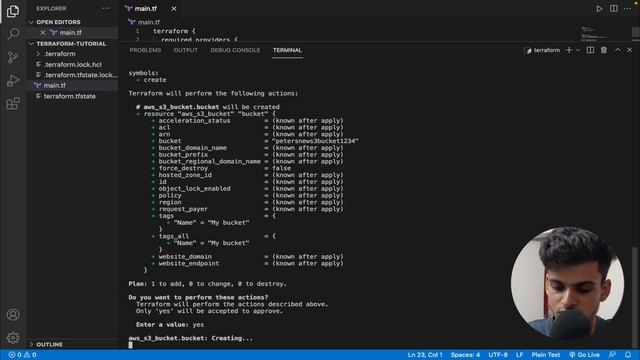The image size is (640, 360).
Task: Open the Extensions view icon
Action: (x=13, y=104)
